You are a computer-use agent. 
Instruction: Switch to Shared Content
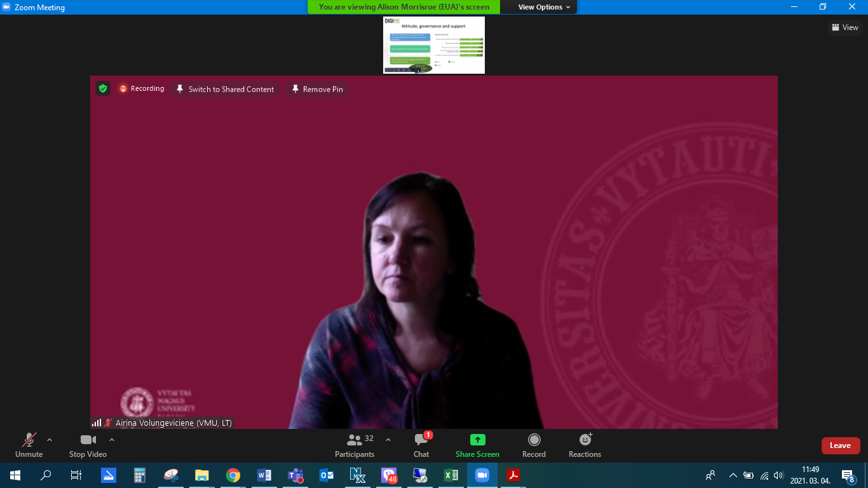pos(225,90)
